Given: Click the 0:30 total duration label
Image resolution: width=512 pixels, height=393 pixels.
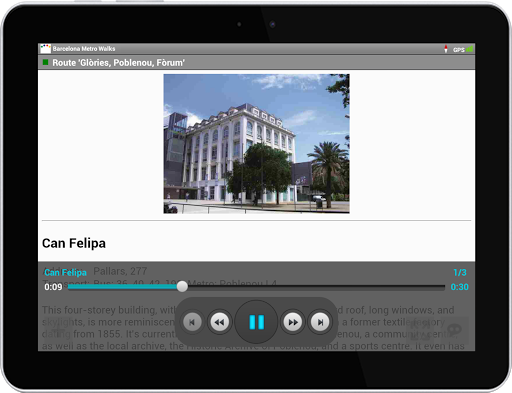Looking at the screenshot, I should pos(459,287).
